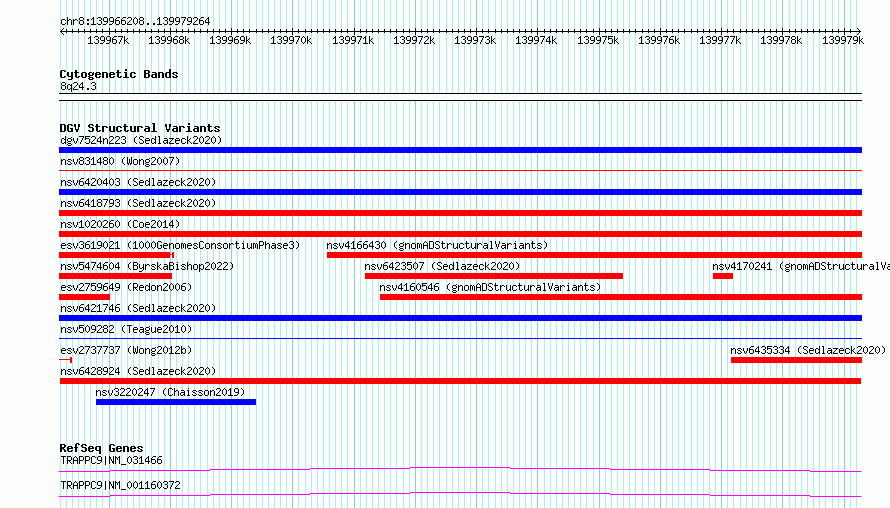The image size is (890, 508).
Task: Select the red bar under nsv6435334
Action: 796,360
